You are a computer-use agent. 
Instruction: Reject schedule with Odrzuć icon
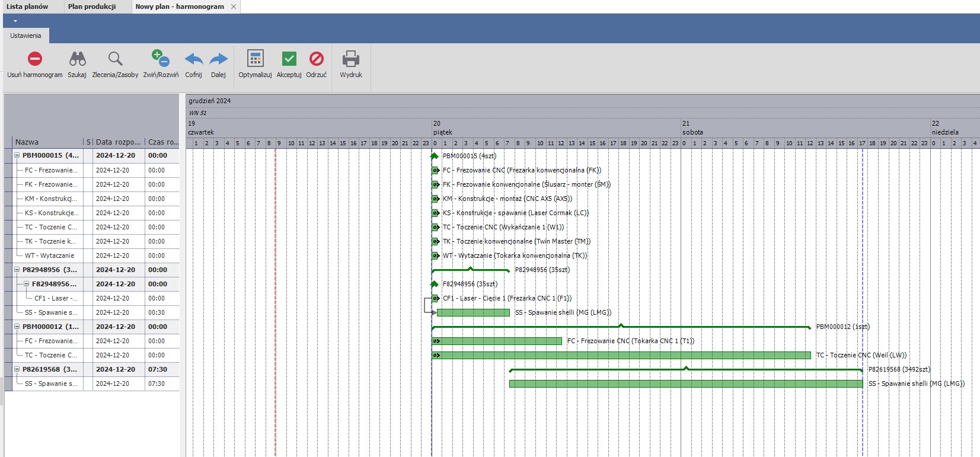pyautogui.click(x=317, y=59)
